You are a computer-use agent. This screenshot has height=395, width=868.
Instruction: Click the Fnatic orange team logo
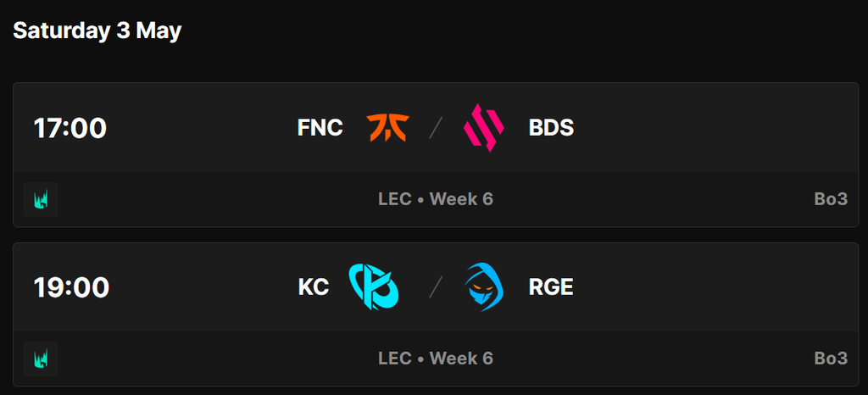[388, 128]
